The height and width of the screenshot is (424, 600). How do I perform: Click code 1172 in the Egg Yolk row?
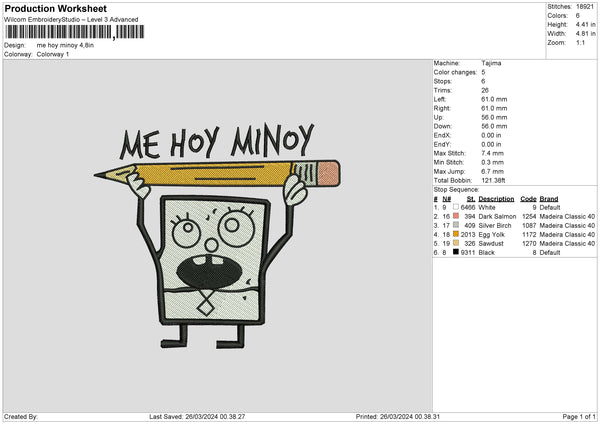529,235
